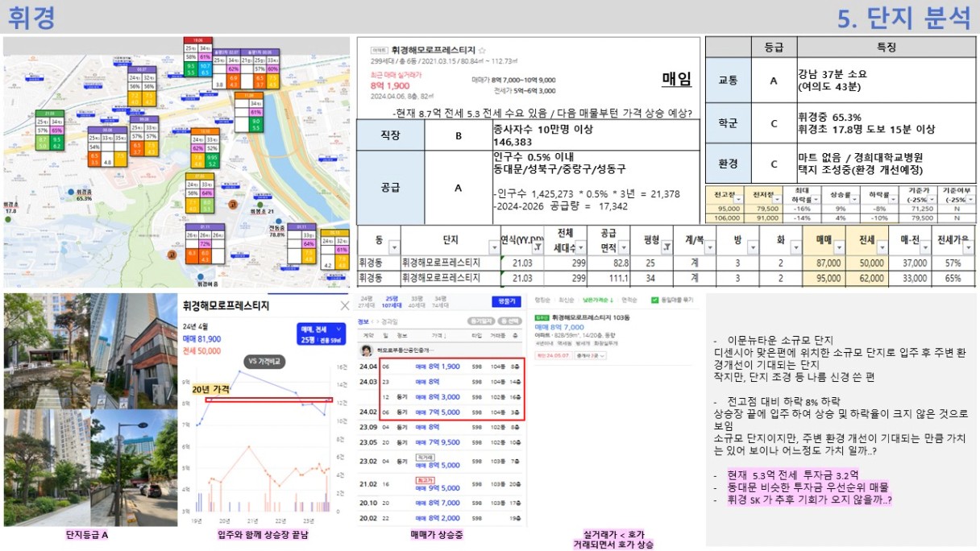Click the 매매 cell value 87,000
The width and height of the screenshot is (980, 551).
(x=824, y=263)
